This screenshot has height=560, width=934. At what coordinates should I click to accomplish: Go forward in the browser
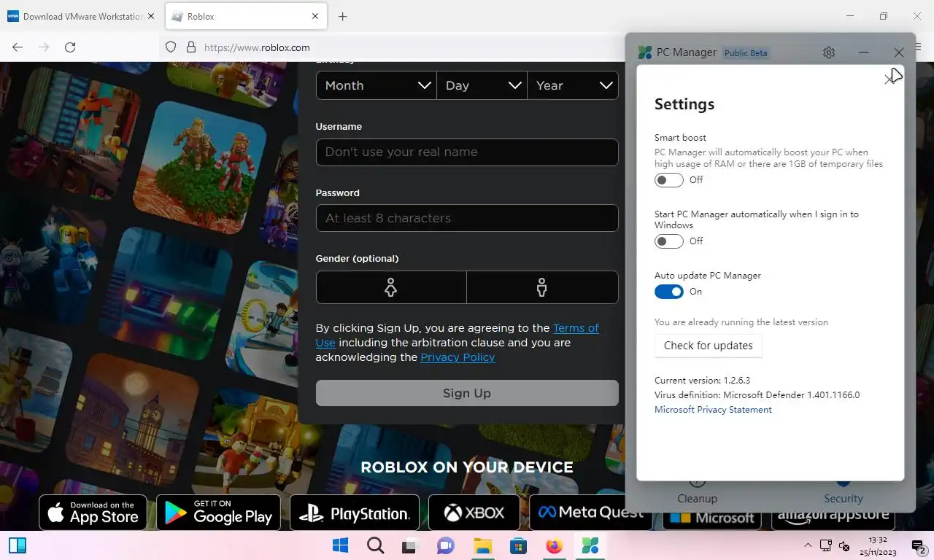point(44,47)
